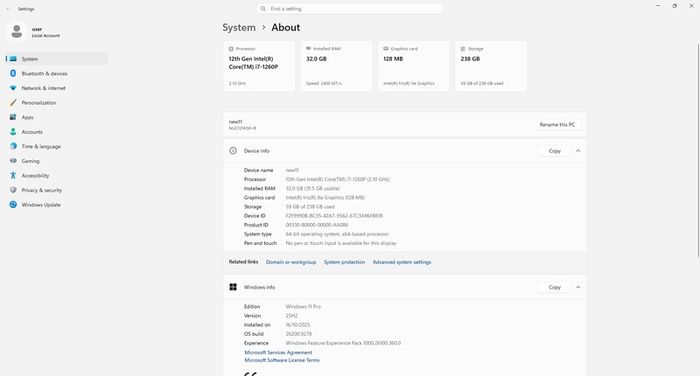Click the System icon in sidebar
This screenshot has height=376, width=700.
(13, 59)
